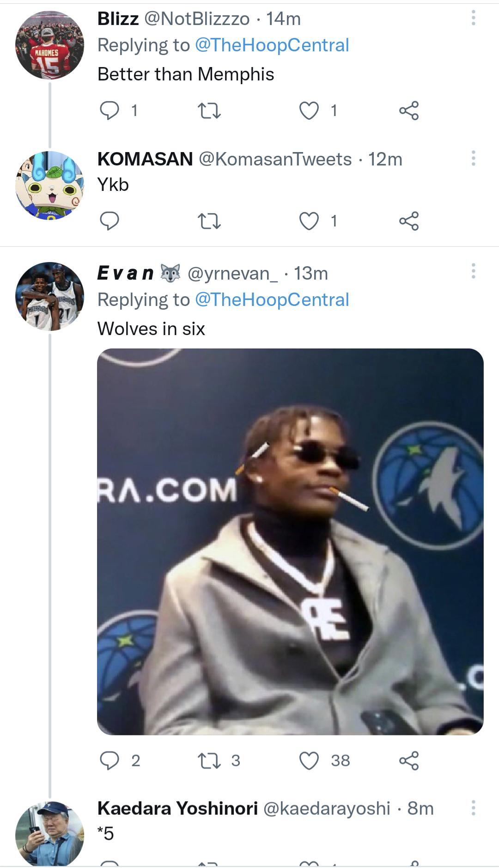Viewport: 499px width, 868px height.
Task: Reply to Blizz's 'Better than Memphis' tweet
Action: (110, 111)
